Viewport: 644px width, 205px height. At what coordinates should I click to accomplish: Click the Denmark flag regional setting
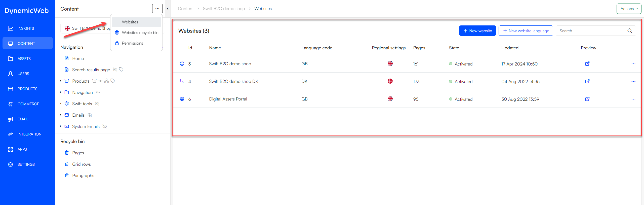(390, 81)
